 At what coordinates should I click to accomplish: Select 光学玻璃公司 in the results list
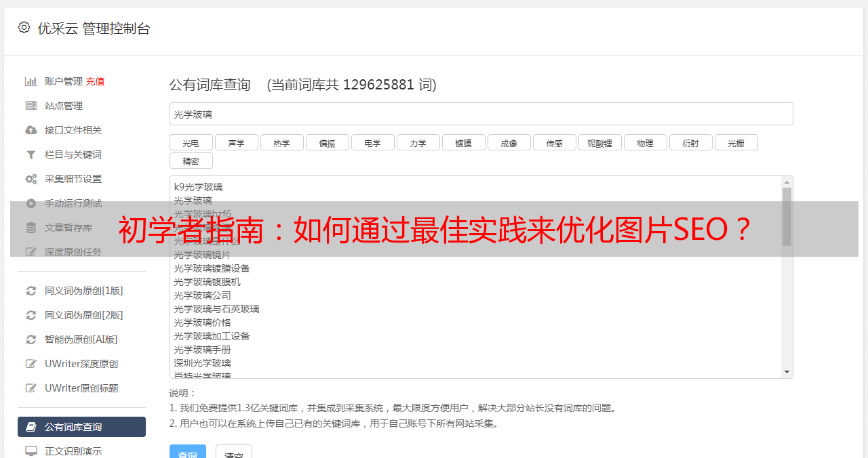click(202, 295)
